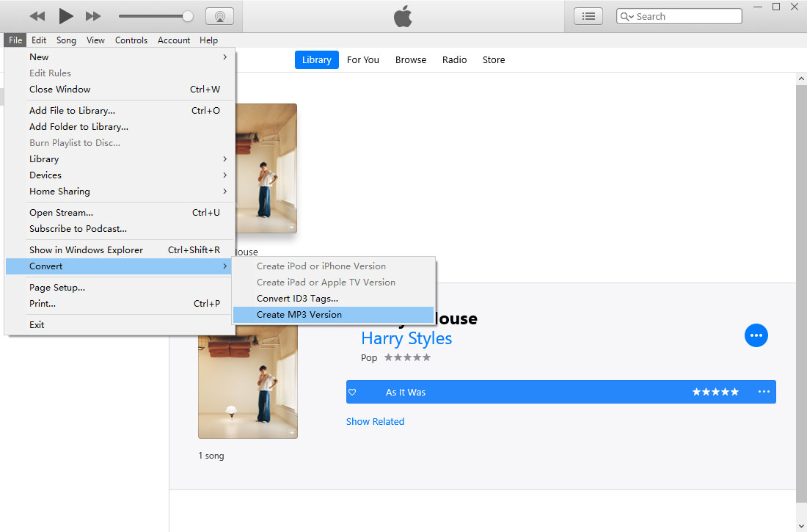Click the Pop genre label
This screenshot has height=532, width=807.
click(x=369, y=358)
